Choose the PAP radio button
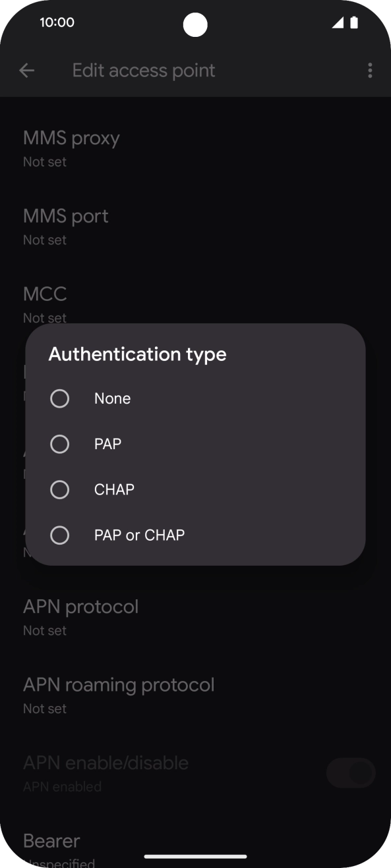The image size is (391, 868). click(60, 444)
